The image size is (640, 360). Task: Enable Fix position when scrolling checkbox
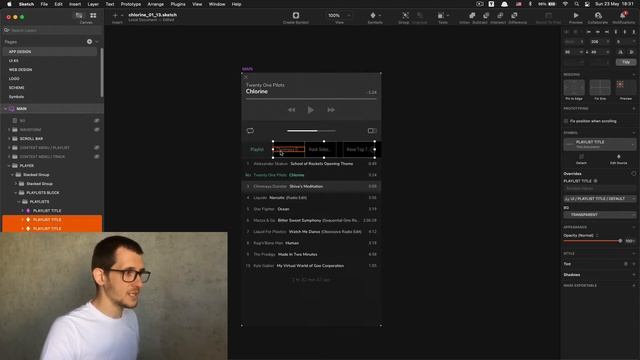(x=566, y=121)
